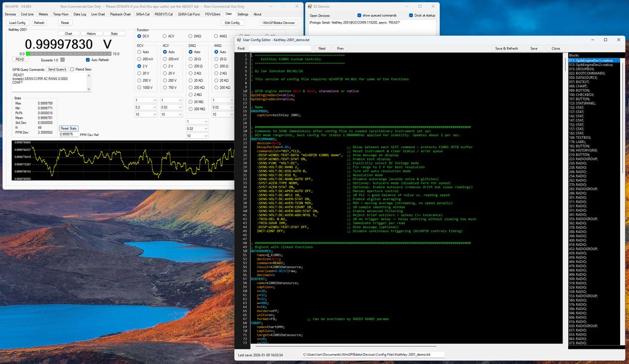The width and height of the screenshot is (629, 364).
Task: Select 200 MΩ in the 2WΩ range group
Action: pos(190,108)
